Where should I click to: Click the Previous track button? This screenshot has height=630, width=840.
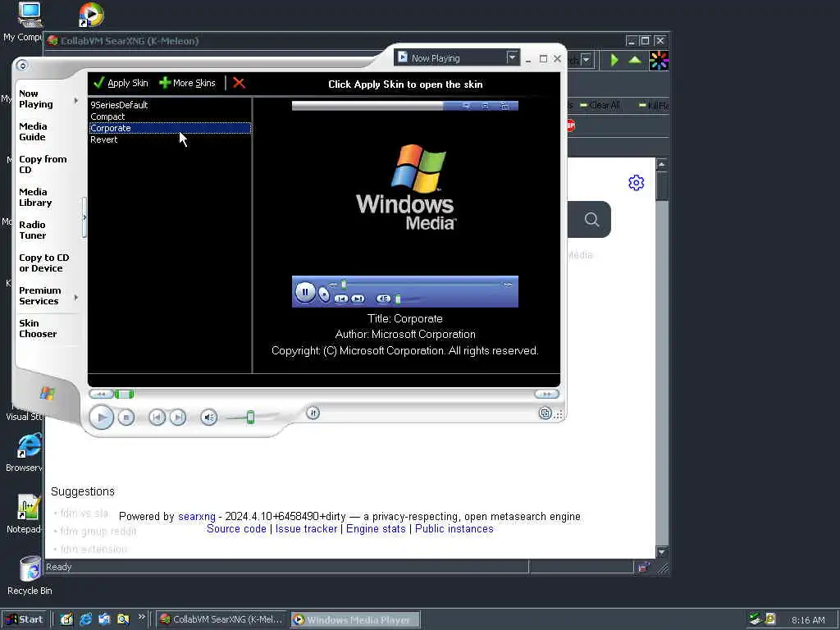[x=157, y=418]
